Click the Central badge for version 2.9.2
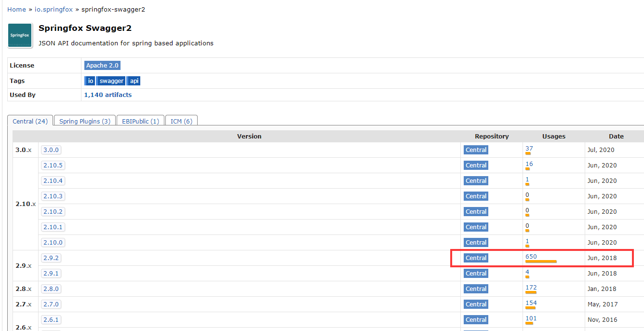The width and height of the screenshot is (644, 331). click(476, 258)
